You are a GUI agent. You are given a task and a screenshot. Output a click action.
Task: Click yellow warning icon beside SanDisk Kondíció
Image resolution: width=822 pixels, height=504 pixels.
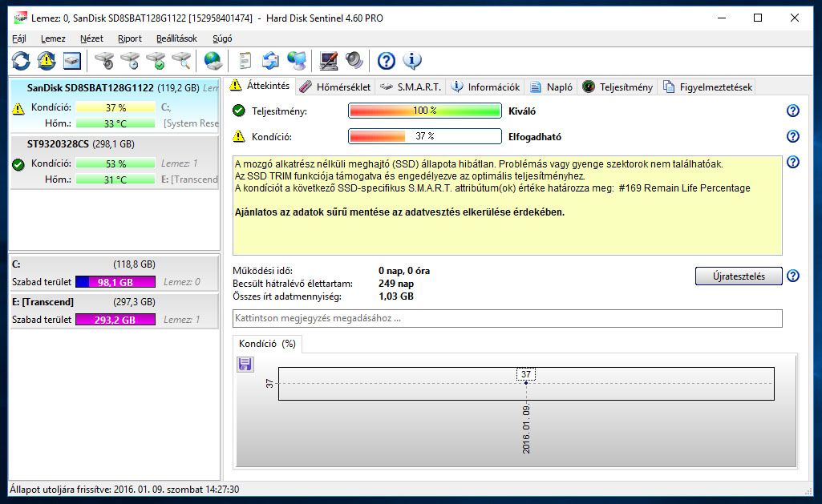pyautogui.click(x=18, y=108)
